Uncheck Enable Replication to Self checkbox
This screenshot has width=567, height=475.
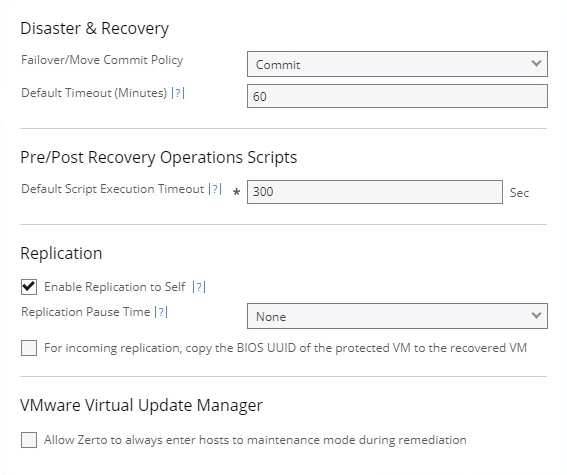click(x=29, y=287)
